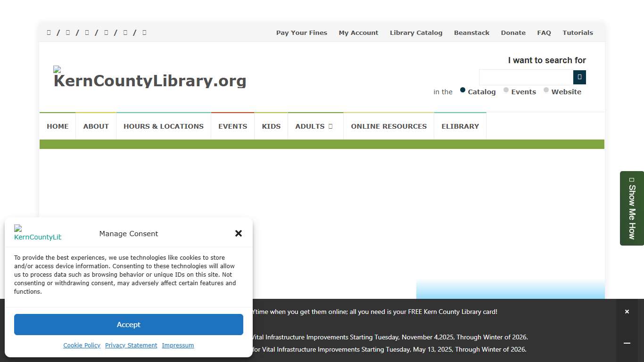
Task: Click the second social media icon
Action: click(67, 33)
